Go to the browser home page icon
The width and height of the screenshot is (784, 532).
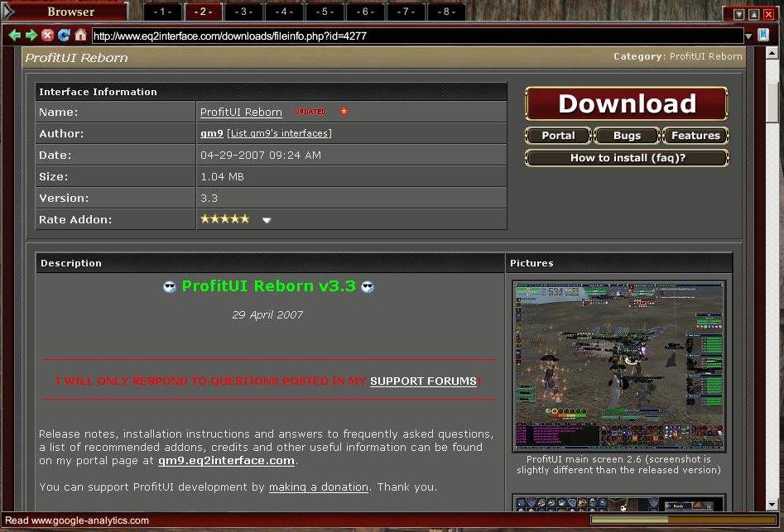coord(80,35)
